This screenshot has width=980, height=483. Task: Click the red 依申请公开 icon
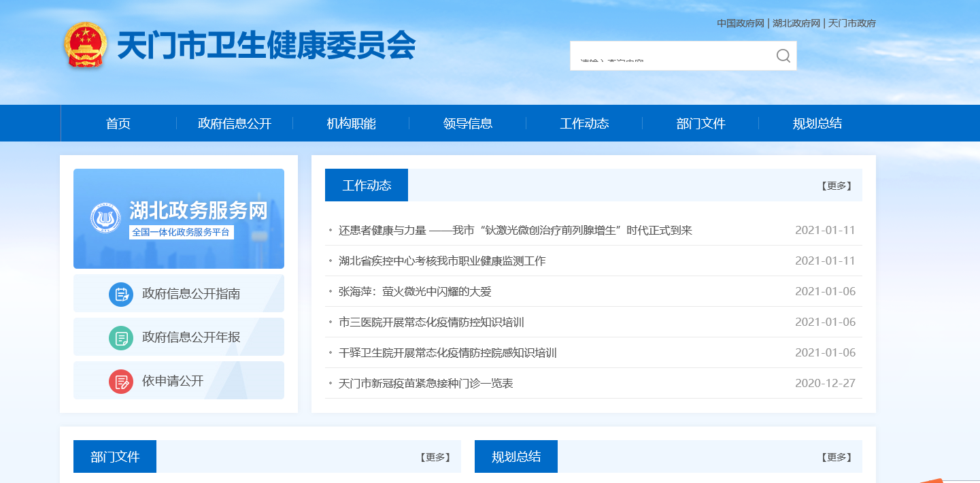point(121,381)
